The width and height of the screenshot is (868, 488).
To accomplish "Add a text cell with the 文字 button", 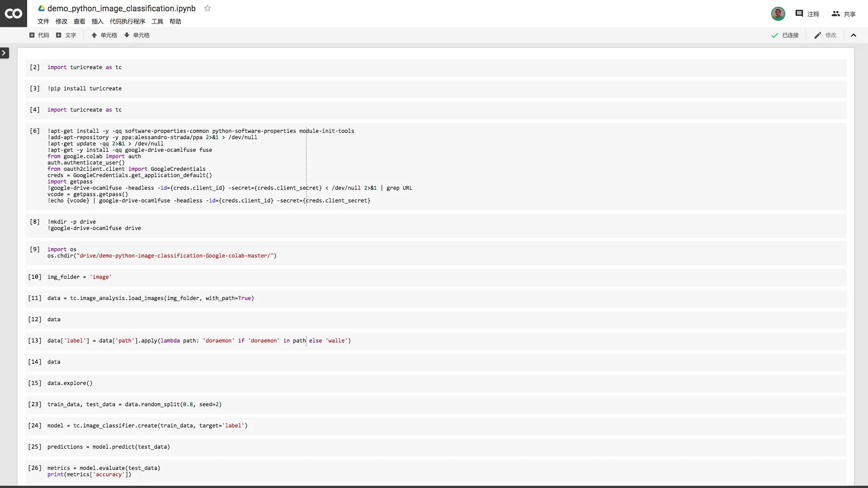I will tap(66, 35).
